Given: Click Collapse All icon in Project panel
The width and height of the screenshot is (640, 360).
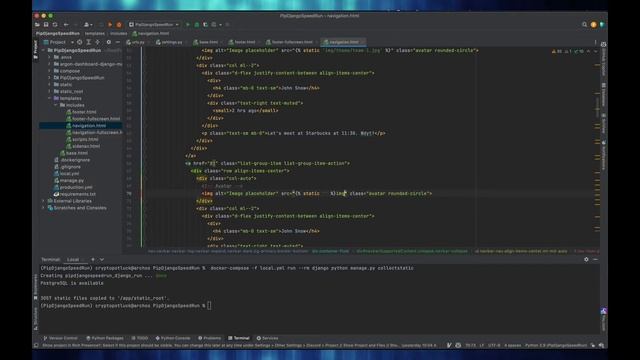Looking at the screenshot, I should (98, 42).
